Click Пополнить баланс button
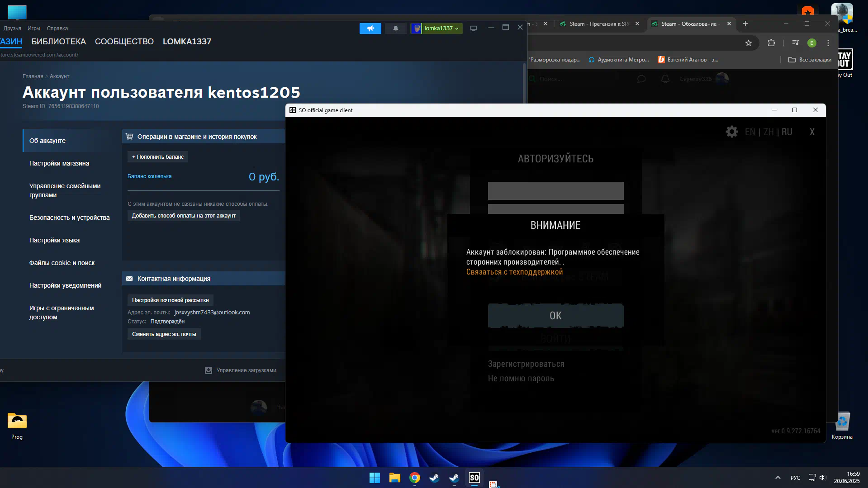Image resolution: width=868 pixels, height=488 pixels. 158,157
